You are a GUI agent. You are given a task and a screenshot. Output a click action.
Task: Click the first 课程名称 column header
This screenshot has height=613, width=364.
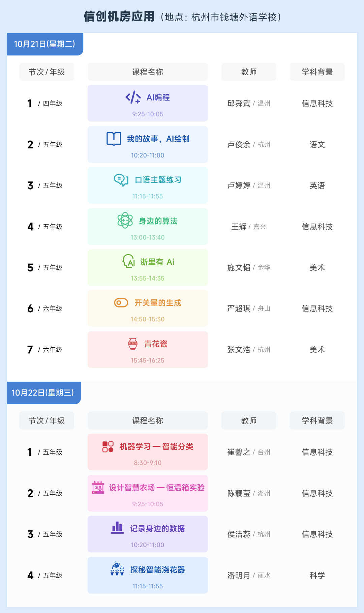[x=148, y=72]
